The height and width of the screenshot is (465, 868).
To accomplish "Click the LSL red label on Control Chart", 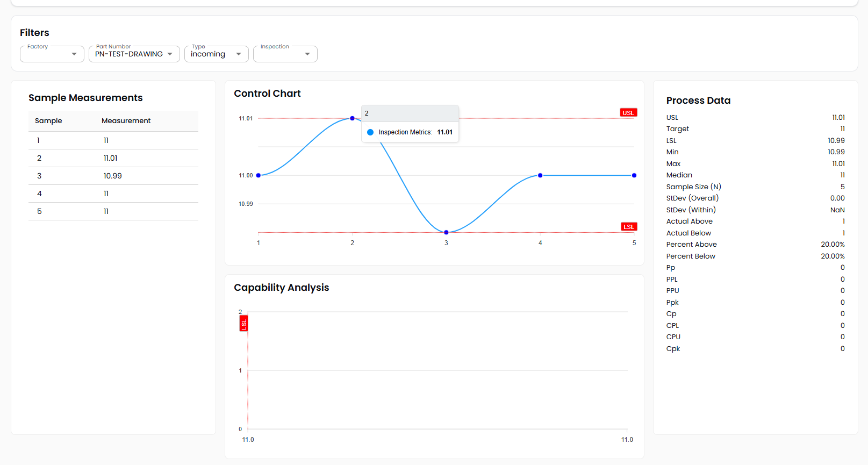I will coord(628,227).
